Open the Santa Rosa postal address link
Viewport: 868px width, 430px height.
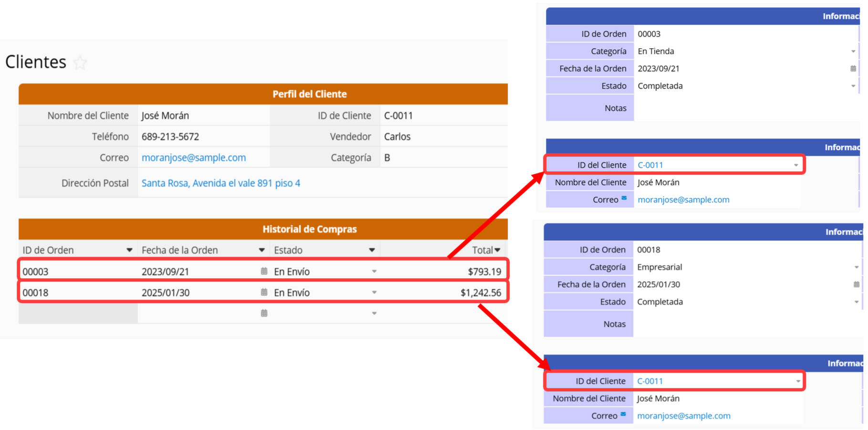221,183
